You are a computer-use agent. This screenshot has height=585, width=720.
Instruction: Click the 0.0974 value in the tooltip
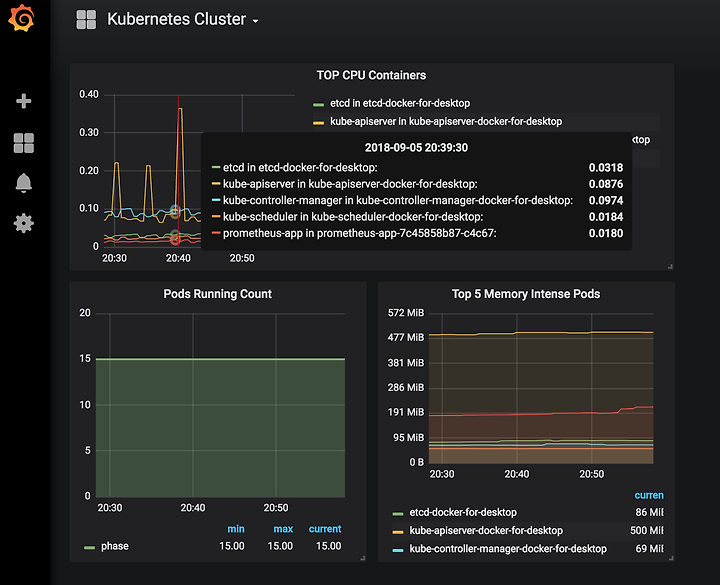(x=606, y=201)
